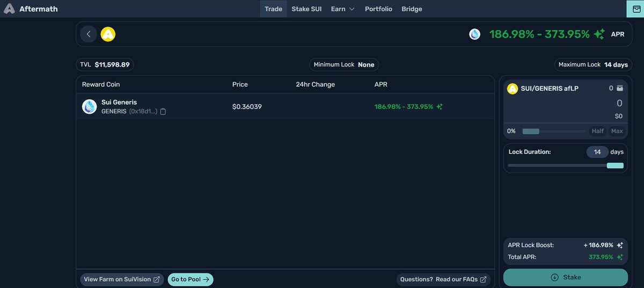Click the back arrow button
Image resolution: width=644 pixels, height=288 pixels.
click(x=89, y=34)
